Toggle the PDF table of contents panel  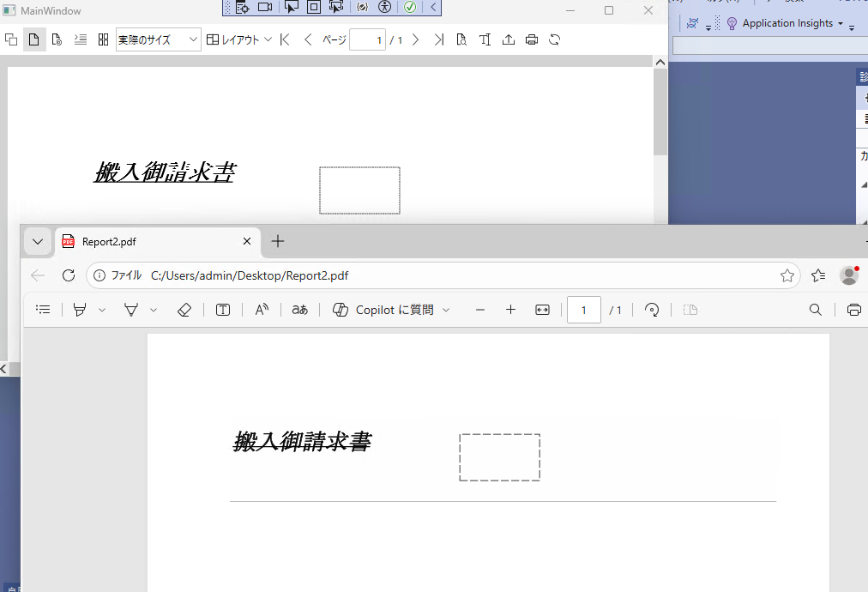click(43, 310)
